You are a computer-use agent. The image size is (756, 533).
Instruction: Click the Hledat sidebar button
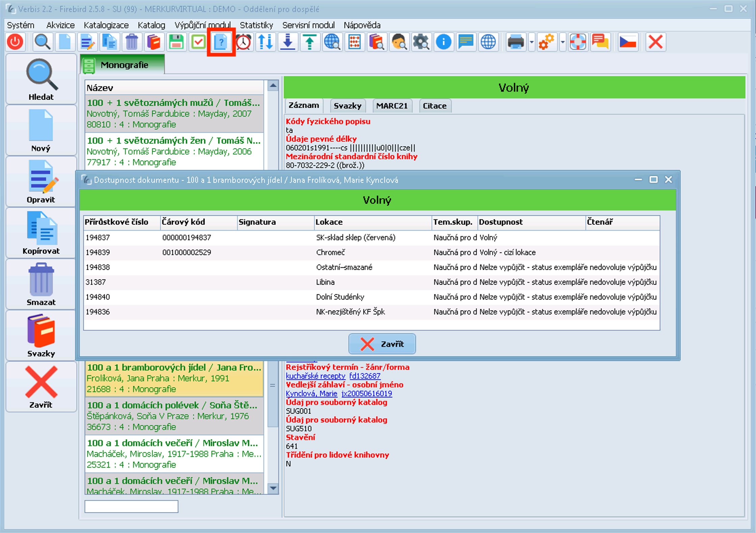41,79
